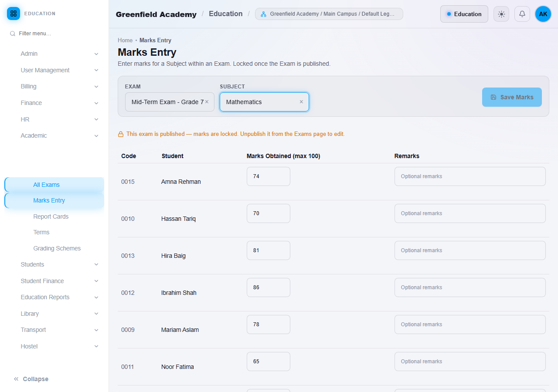This screenshot has width=558, height=392.
Task: Open the All Exams page
Action: [54, 185]
